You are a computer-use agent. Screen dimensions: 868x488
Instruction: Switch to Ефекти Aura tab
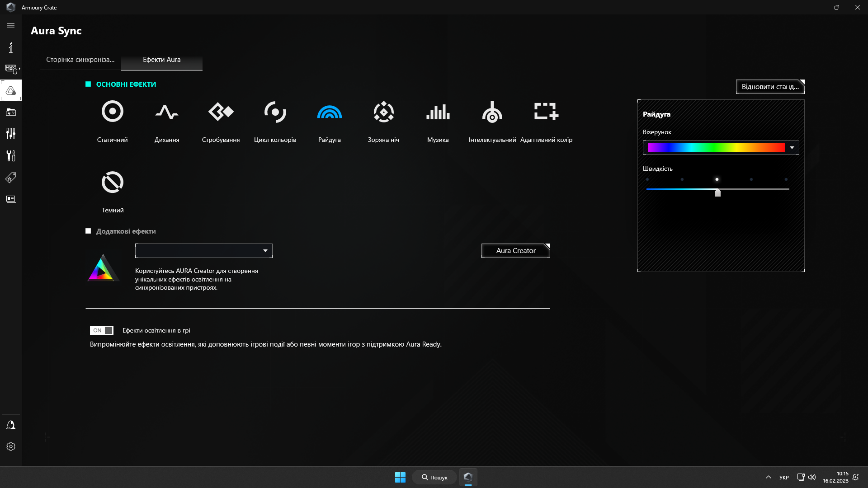pyautogui.click(x=161, y=59)
